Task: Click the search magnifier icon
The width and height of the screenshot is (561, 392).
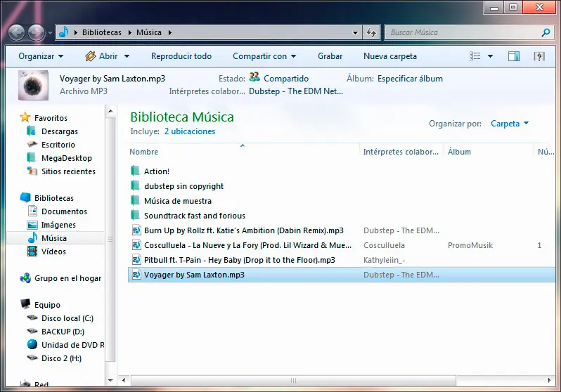Action: point(546,32)
